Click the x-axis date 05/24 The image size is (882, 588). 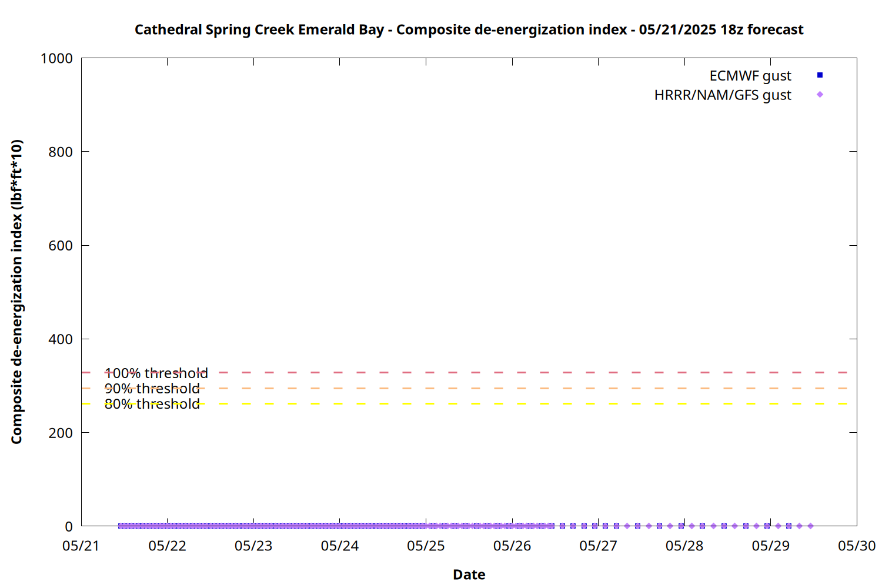[x=340, y=546]
